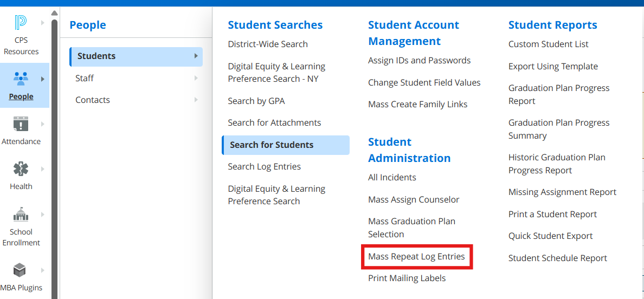
Task: Open Historic Graduation Plan Progress Report
Action: pos(557,164)
